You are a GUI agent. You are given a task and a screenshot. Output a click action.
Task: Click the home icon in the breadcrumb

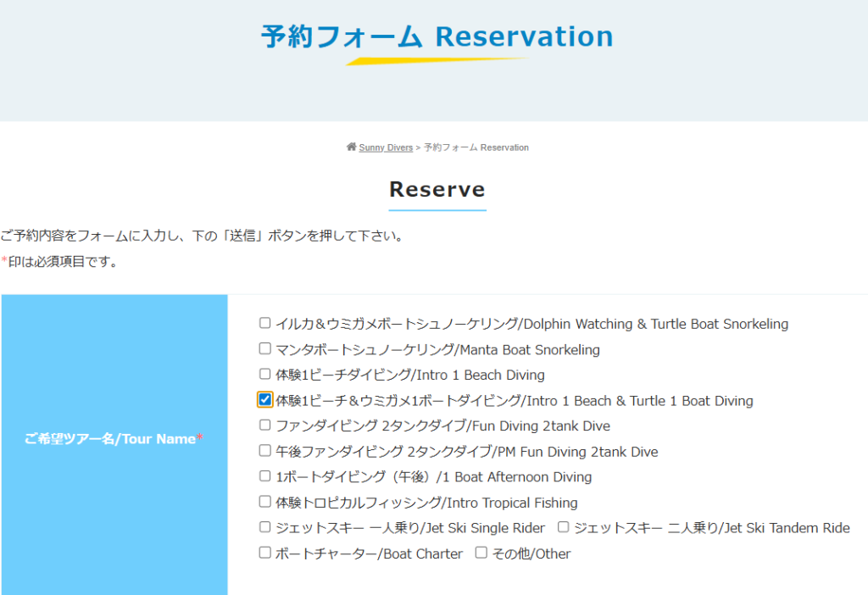point(351,147)
